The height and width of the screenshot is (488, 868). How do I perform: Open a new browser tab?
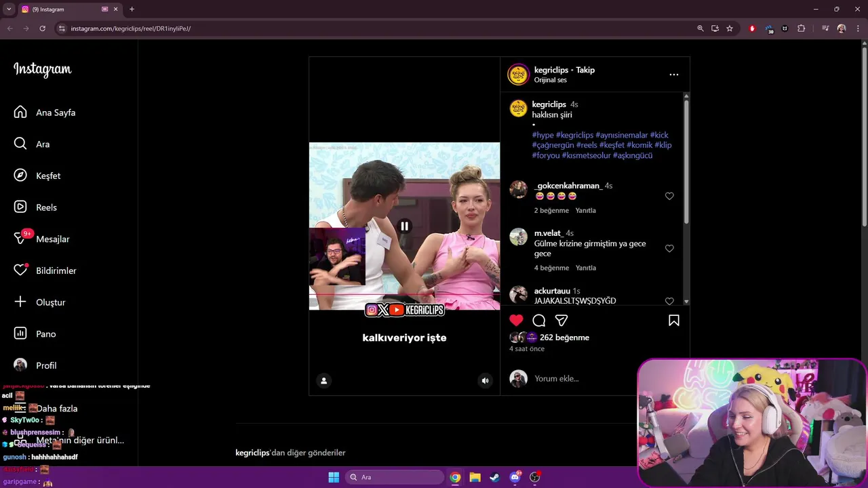(x=132, y=9)
